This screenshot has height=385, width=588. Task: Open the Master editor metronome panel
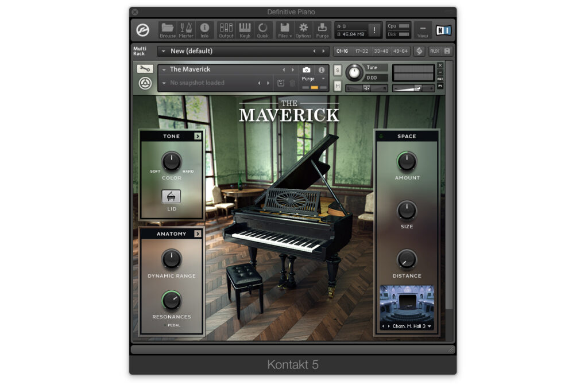pyautogui.click(x=185, y=30)
